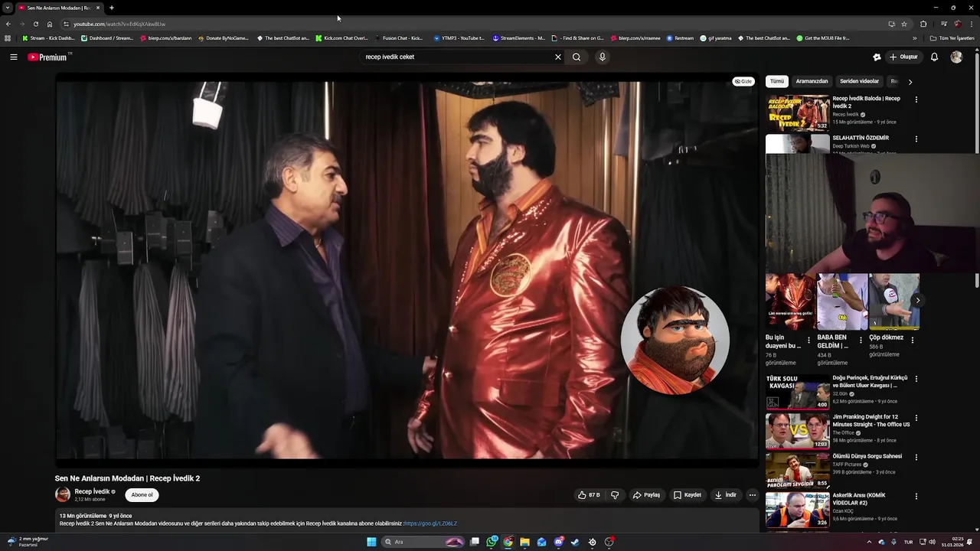Open options for the BABA BEN GELDİM short
The image size is (980, 551).
click(x=861, y=340)
